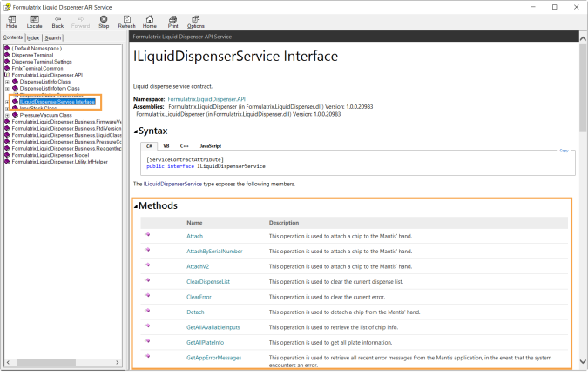Expand the DispenseListInfoItem Class node

7,89
